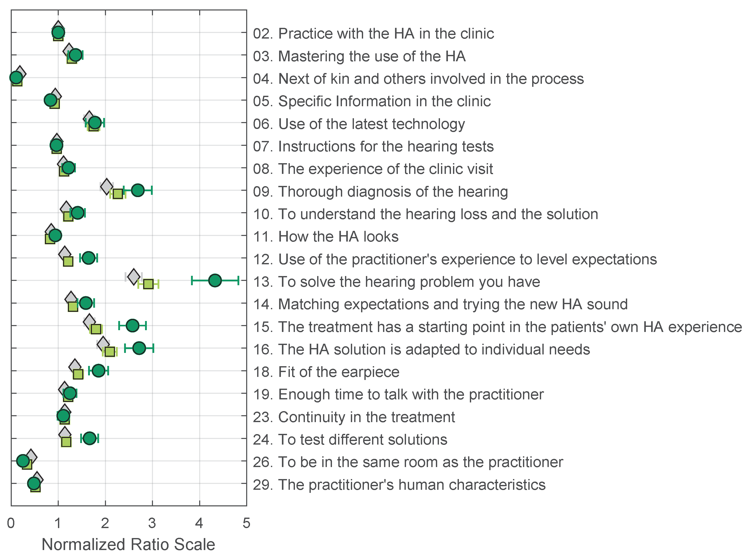Click the dark green circle for item 09
Screen dimensions: 751x560
click(138, 190)
